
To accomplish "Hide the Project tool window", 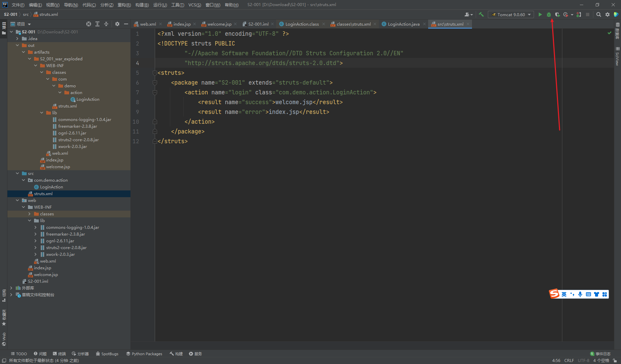I will (x=126, y=24).
